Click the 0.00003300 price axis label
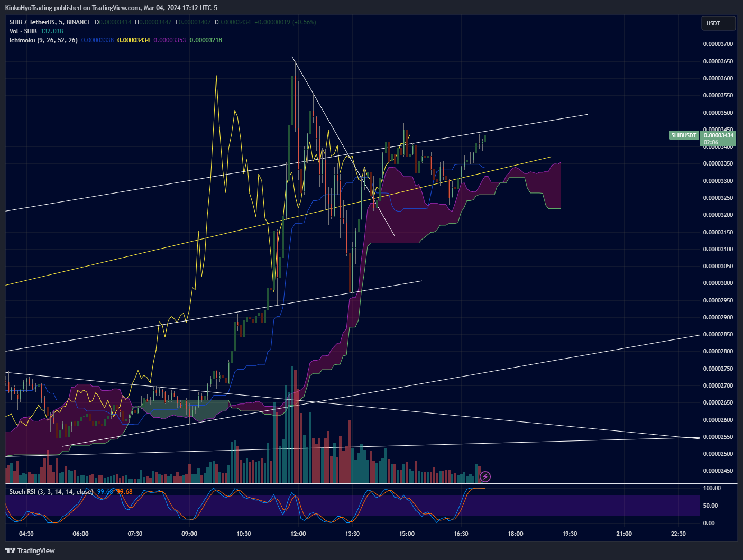The width and height of the screenshot is (743, 560). [718, 181]
